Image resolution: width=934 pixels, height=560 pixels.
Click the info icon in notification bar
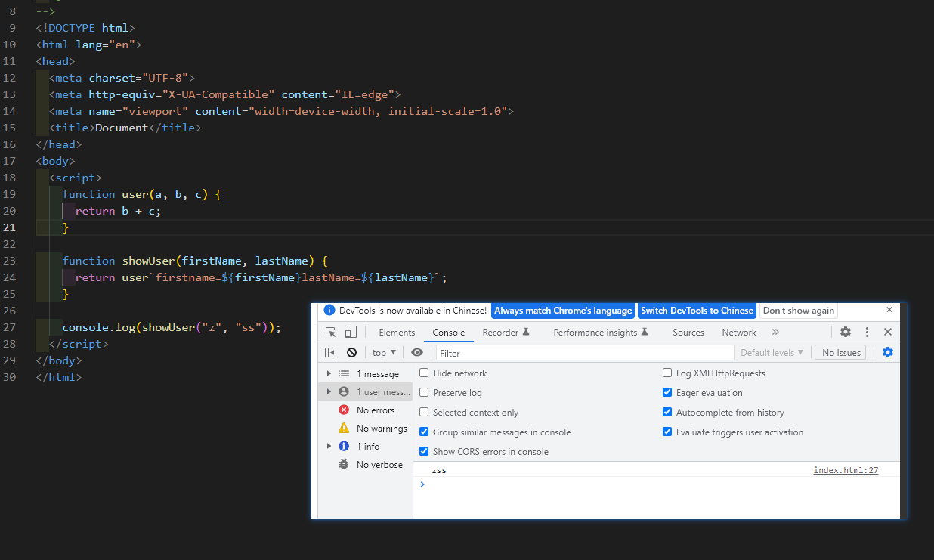pos(329,311)
